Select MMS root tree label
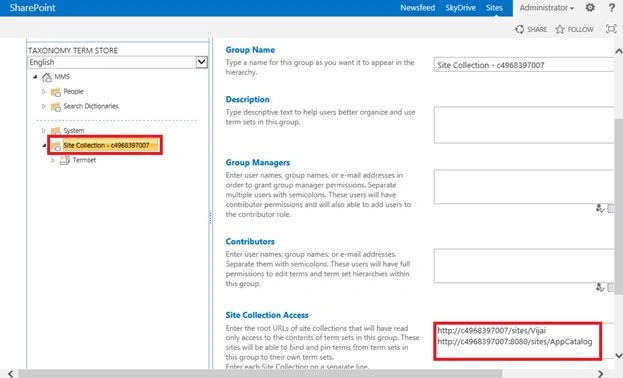 coord(62,76)
